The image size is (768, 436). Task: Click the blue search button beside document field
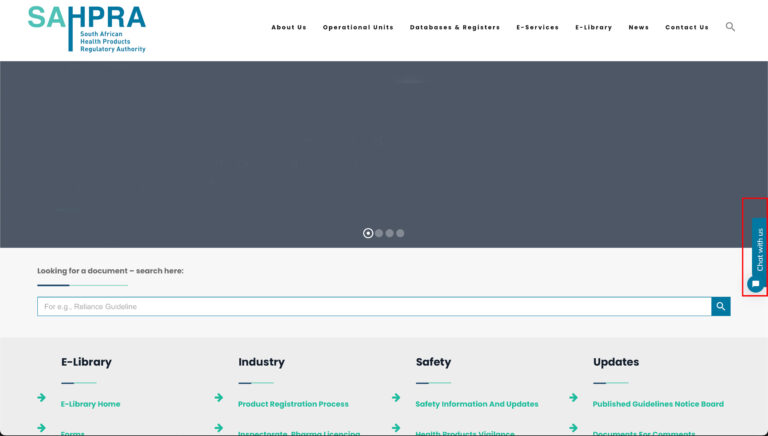point(720,307)
